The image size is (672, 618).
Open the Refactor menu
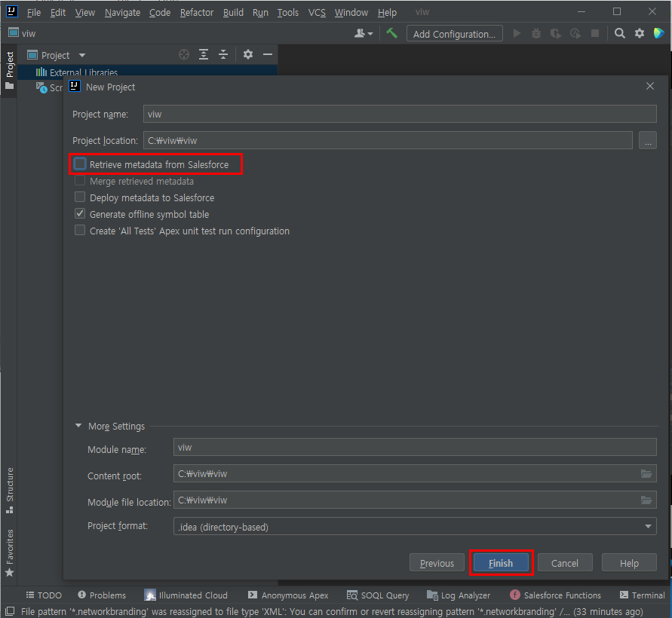[x=197, y=12]
